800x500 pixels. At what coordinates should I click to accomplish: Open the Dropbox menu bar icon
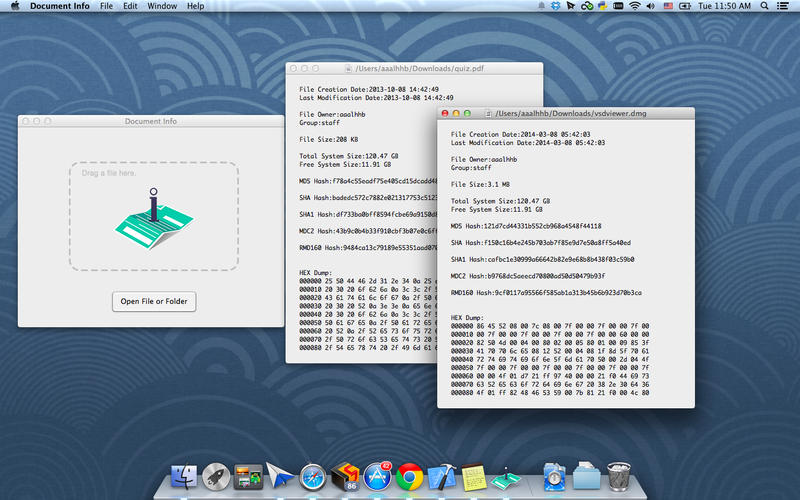556,6
